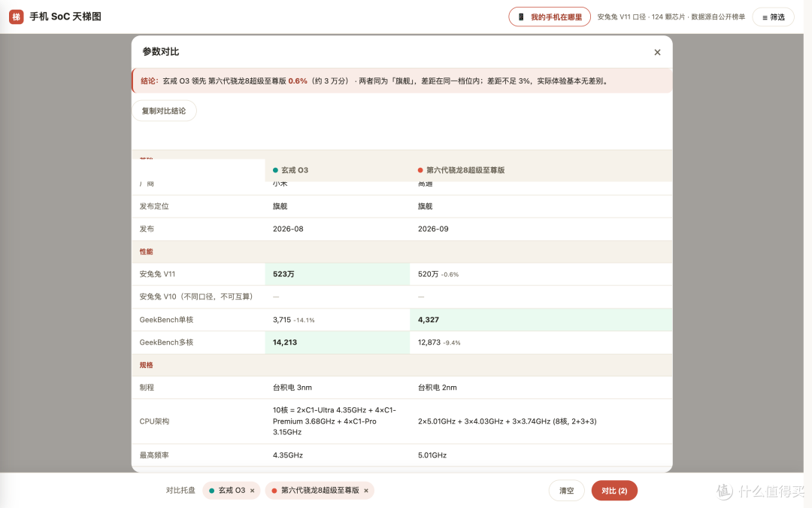
Task: Click the 安兔兔 V11 row label
Action: pyautogui.click(x=157, y=274)
